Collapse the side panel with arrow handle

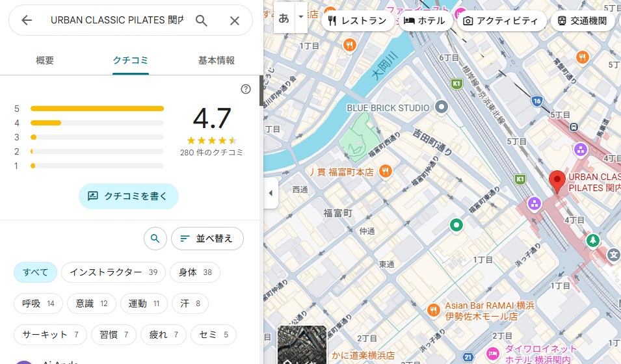(271, 193)
